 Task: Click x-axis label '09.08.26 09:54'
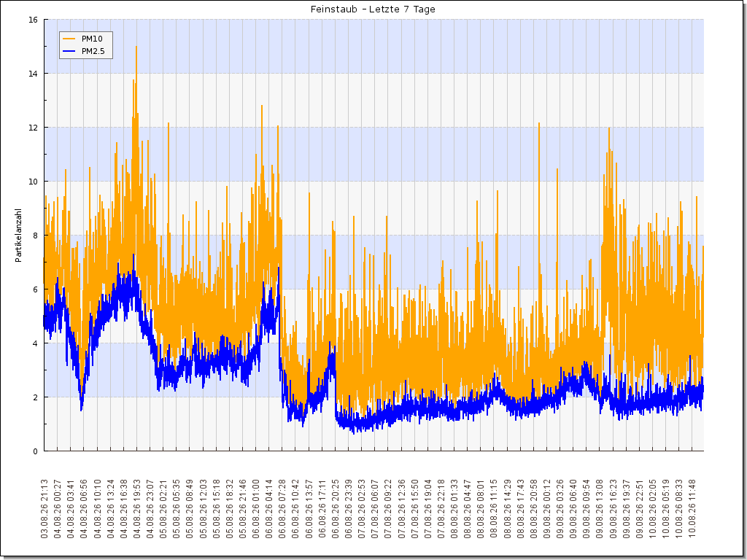(x=587, y=508)
